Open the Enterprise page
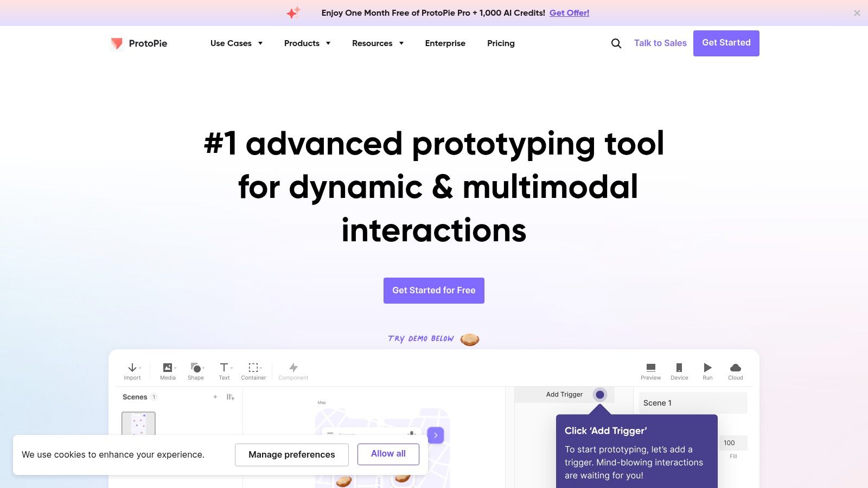This screenshot has width=868, height=488. tap(445, 43)
